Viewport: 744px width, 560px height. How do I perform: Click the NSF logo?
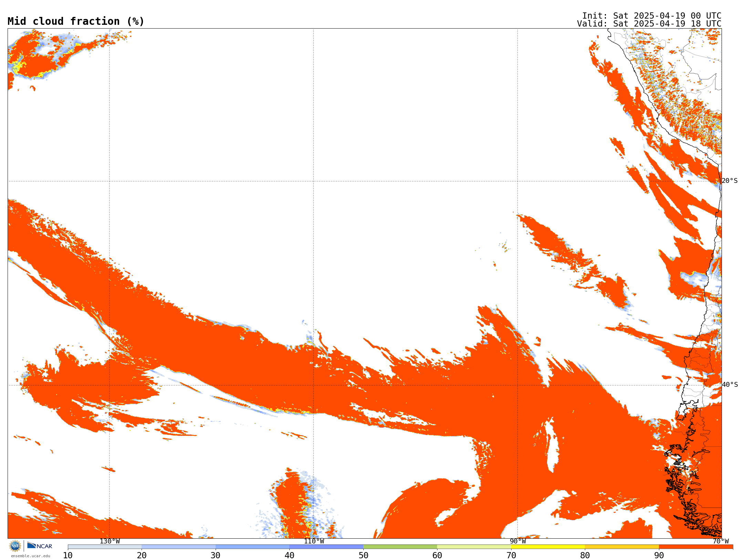tap(15, 546)
